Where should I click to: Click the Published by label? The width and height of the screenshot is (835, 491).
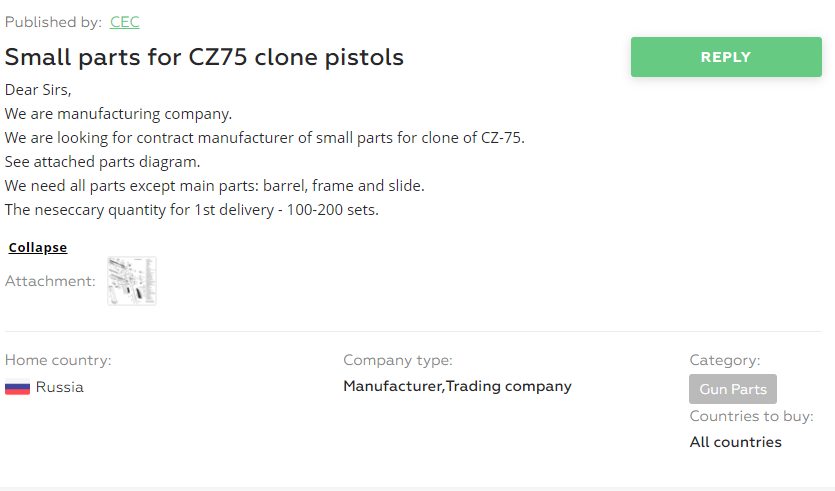click(x=53, y=22)
